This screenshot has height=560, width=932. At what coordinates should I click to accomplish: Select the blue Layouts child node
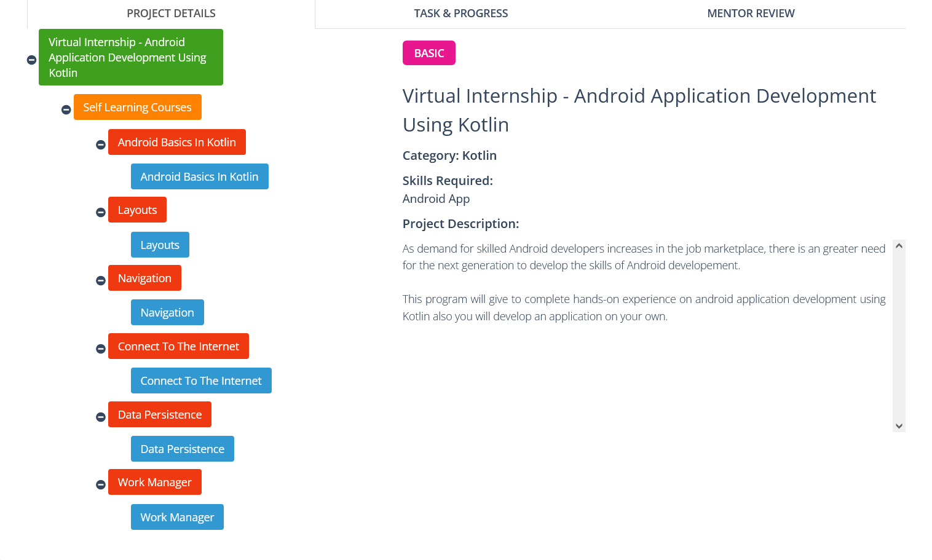click(x=160, y=245)
